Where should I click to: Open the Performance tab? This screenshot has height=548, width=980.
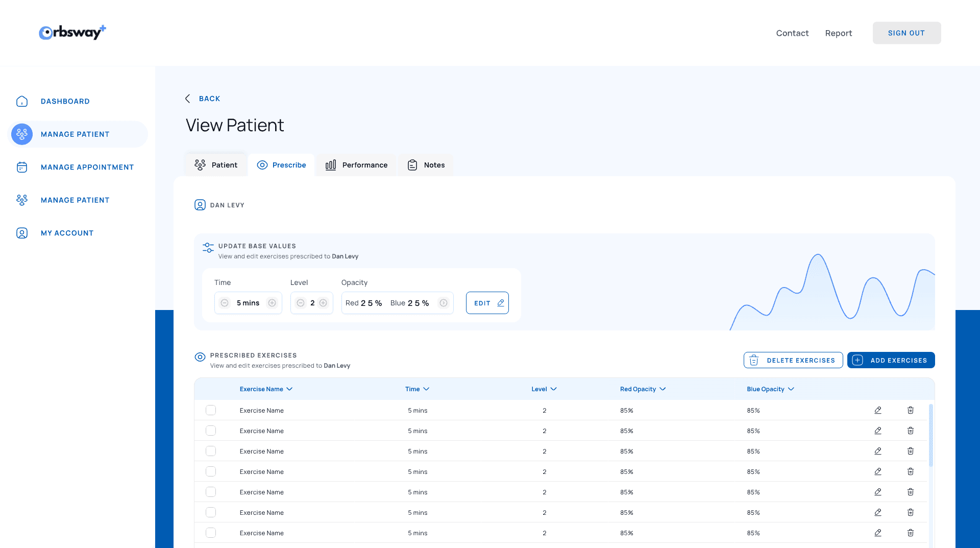[356, 165]
